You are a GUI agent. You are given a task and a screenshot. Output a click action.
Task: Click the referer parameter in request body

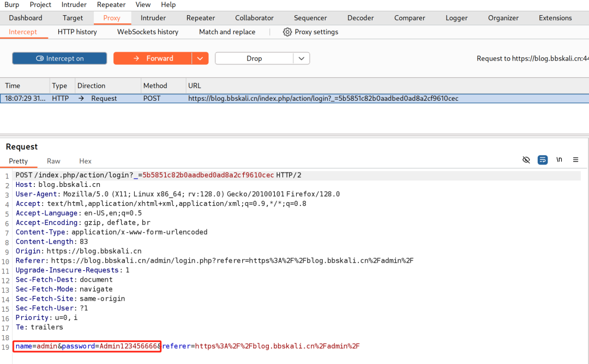261,346
